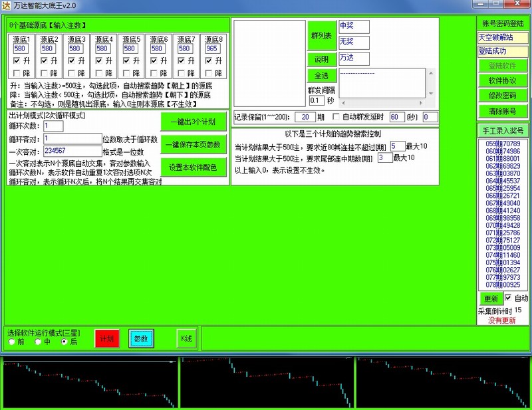This screenshot has height=410, width=532.
Task: Select the 中 run mode radio button
Action: pyautogui.click(x=38, y=342)
